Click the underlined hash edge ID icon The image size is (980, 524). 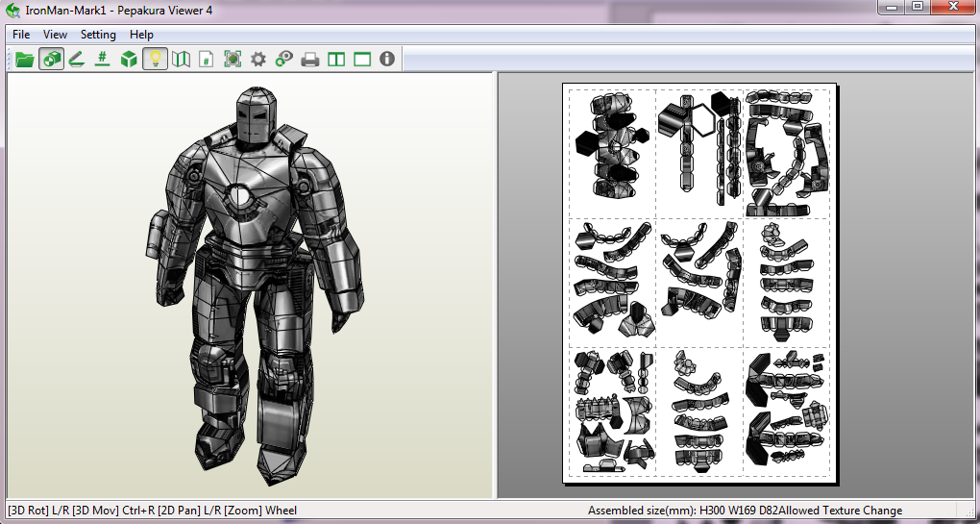[x=103, y=60]
